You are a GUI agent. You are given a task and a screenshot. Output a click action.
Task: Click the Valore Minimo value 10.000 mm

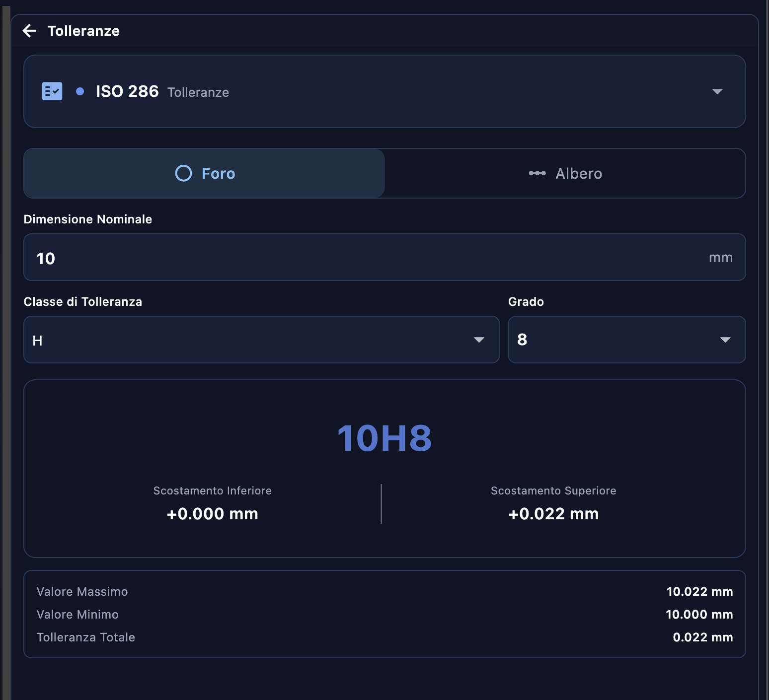pos(699,615)
